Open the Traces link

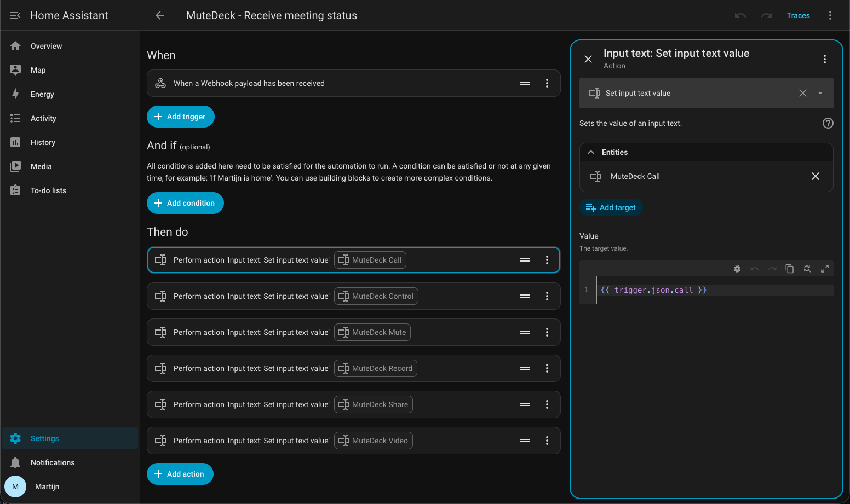(x=798, y=15)
